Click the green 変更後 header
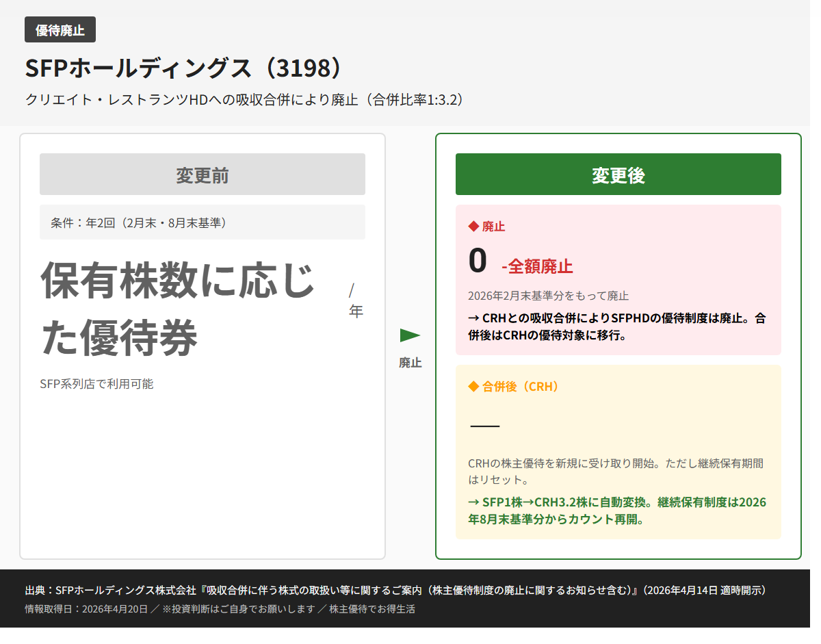The image size is (821, 644). [618, 175]
